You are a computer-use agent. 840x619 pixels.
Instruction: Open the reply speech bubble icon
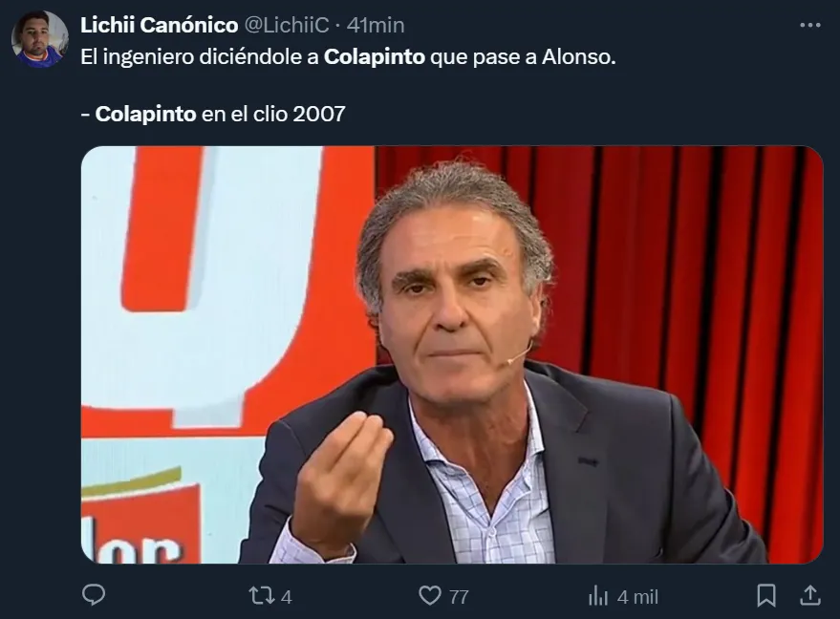click(x=94, y=595)
